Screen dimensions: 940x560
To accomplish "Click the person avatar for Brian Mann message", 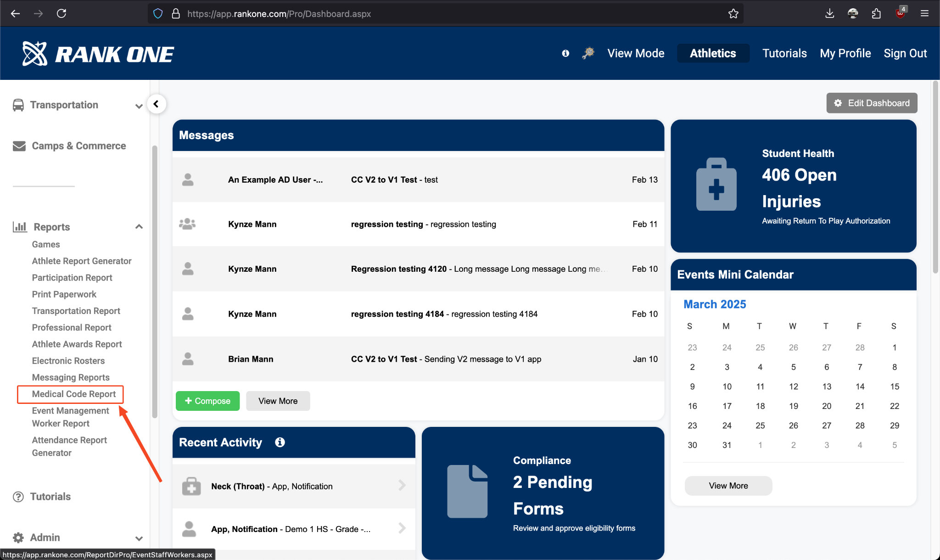I will tap(188, 359).
